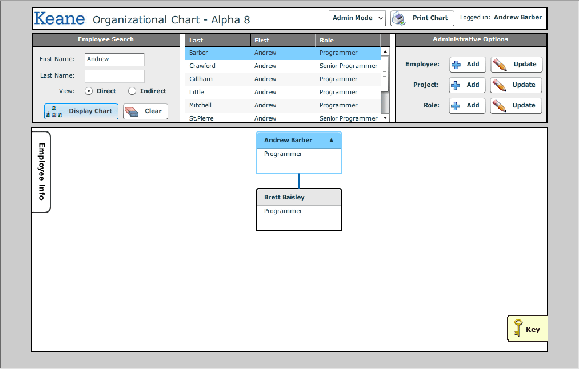Click the golden key icon
The height and width of the screenshot is (369, 580).
click(518, 328)
